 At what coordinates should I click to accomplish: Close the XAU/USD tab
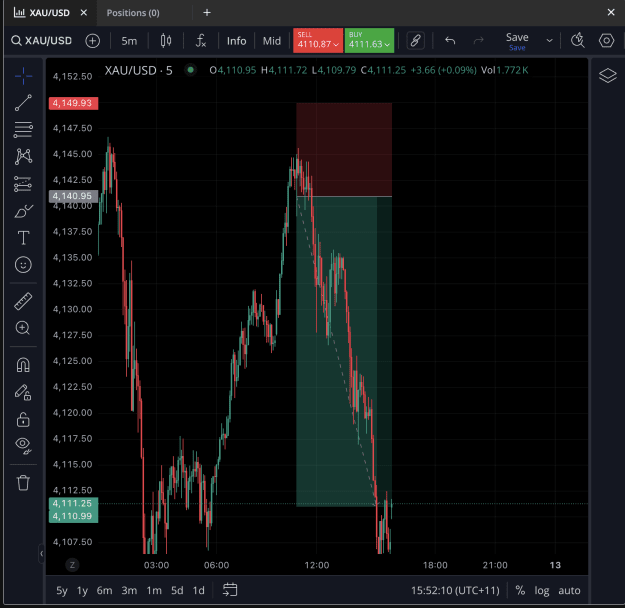(84, 13)
